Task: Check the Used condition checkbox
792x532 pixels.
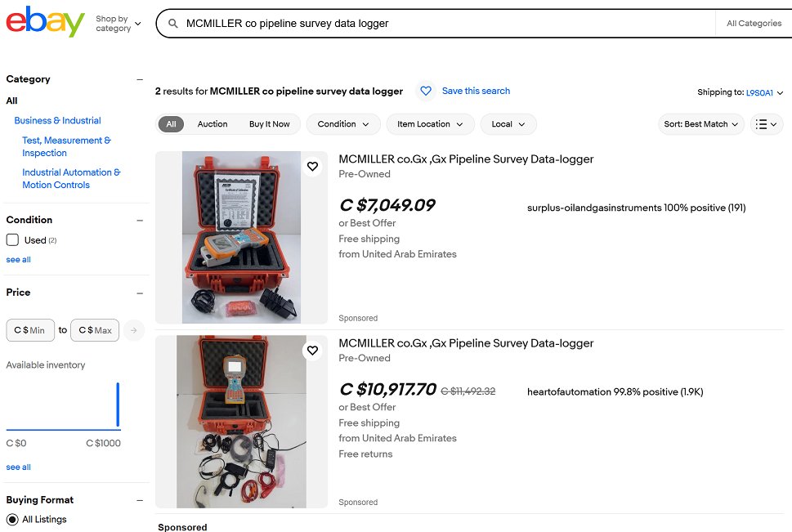Action: coord(12,240)
